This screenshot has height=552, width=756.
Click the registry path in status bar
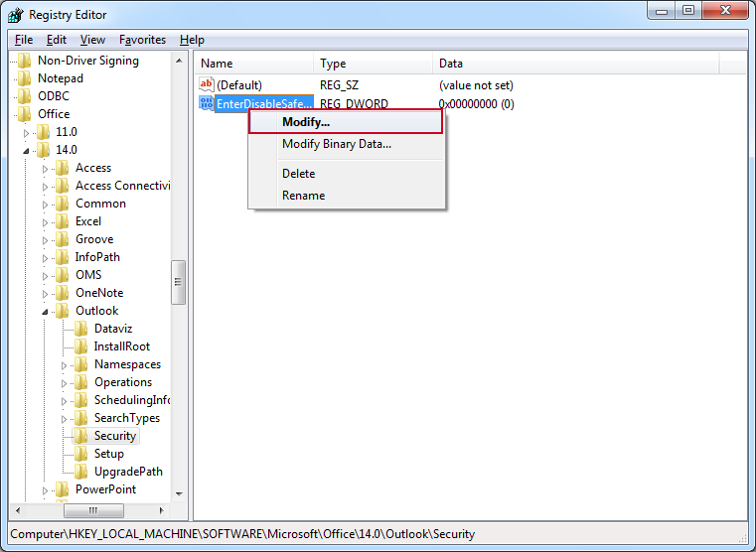coord(242,534)
